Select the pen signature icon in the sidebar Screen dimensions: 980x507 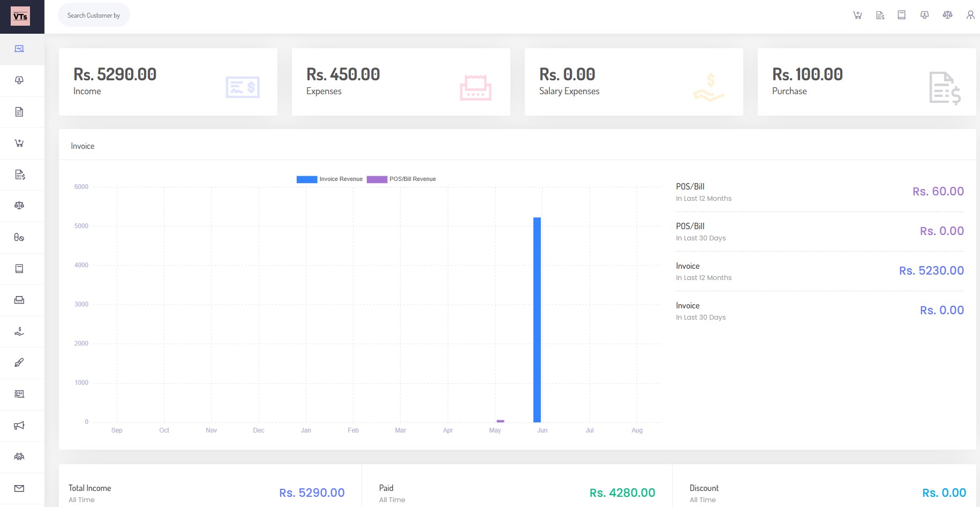pos(19,362)
